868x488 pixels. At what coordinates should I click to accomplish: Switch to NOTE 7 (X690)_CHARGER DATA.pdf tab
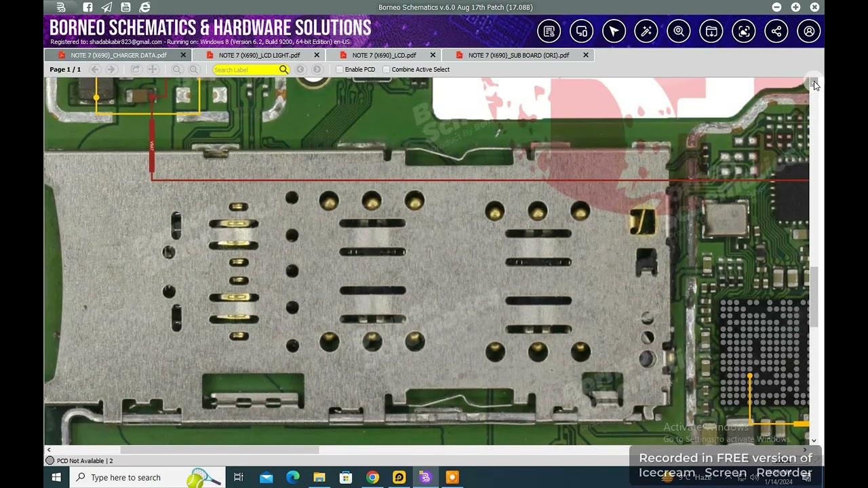[118, 55]
